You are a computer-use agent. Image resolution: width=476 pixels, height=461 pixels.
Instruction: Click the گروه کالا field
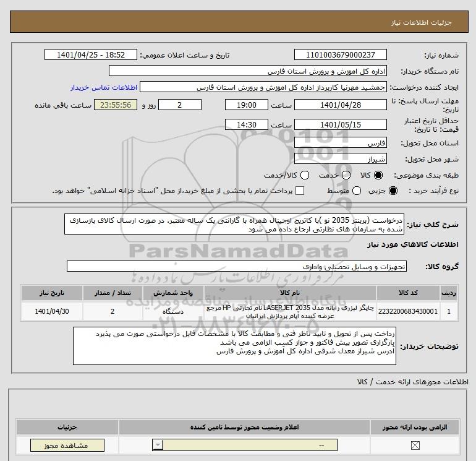(237, 266)
